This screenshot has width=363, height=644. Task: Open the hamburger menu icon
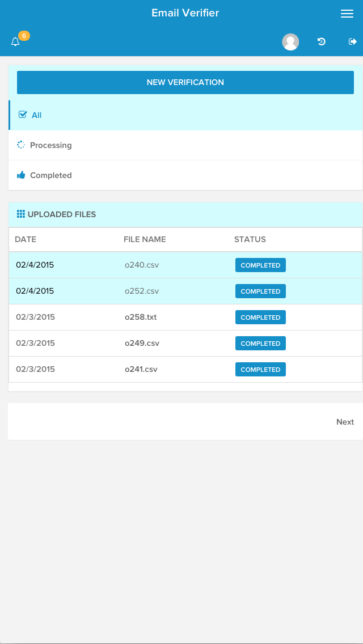coord(347,14)
